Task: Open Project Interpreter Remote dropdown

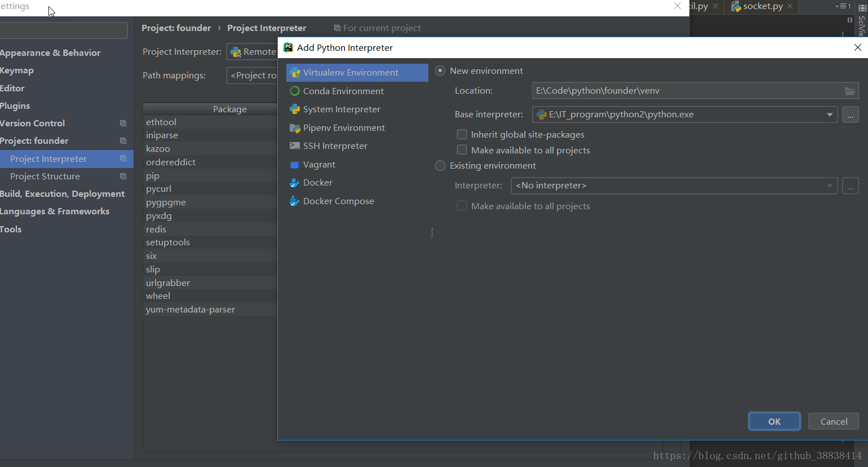Action: (x=252, y=52)
